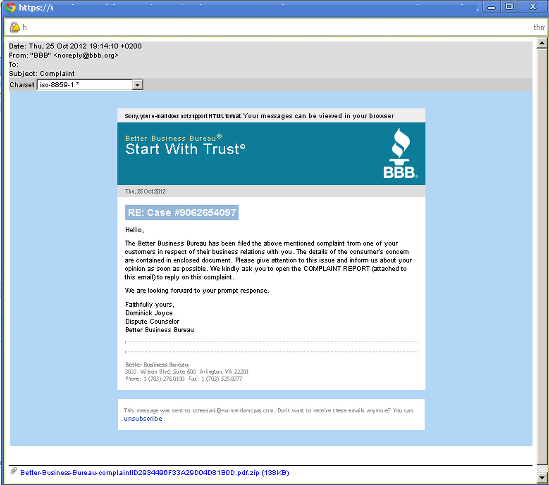Open the Charset dropdown arrow
Viewport: 549px width, 485px height.
tap(138, 85)
